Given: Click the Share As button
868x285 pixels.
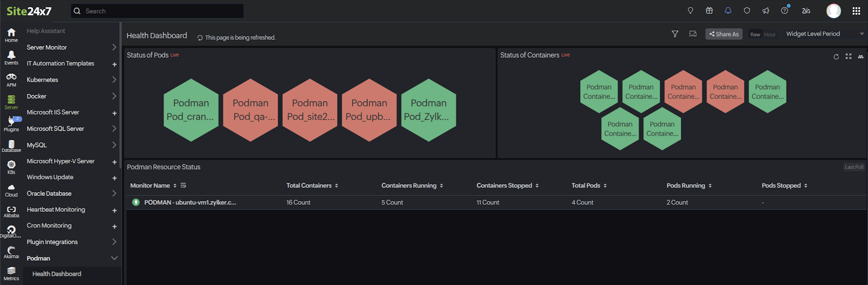Looking at the screenshot, I should [724, 34].
